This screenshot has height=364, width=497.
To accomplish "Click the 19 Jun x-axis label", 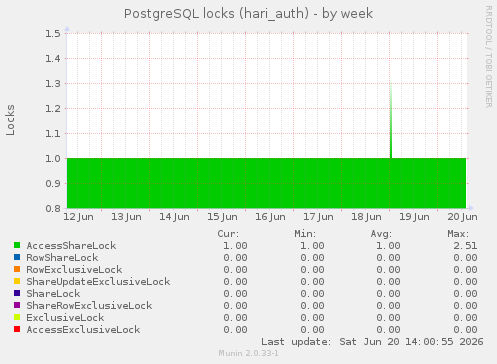I will click(x=414, y=217).
